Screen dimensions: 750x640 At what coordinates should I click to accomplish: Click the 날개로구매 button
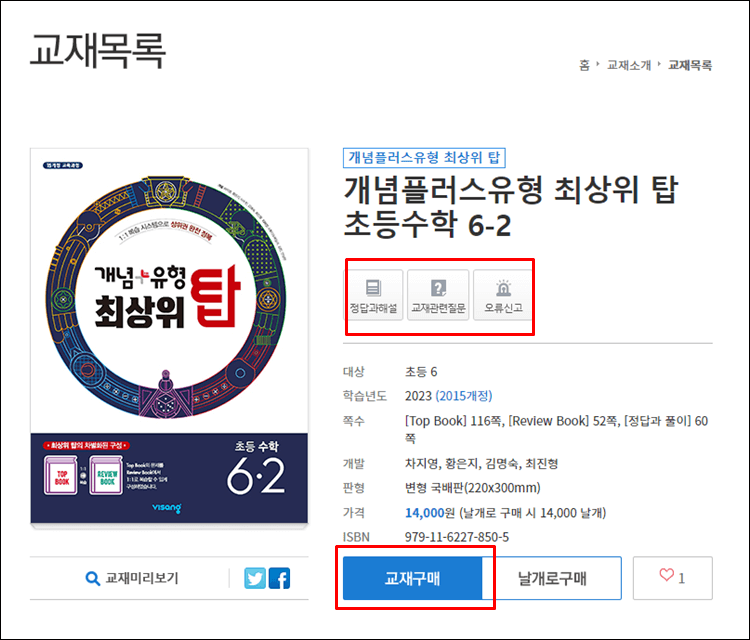(x=552, y=578)
